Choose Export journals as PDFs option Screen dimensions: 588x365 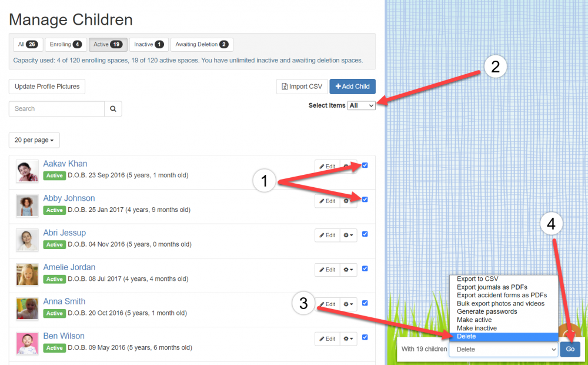504,287
